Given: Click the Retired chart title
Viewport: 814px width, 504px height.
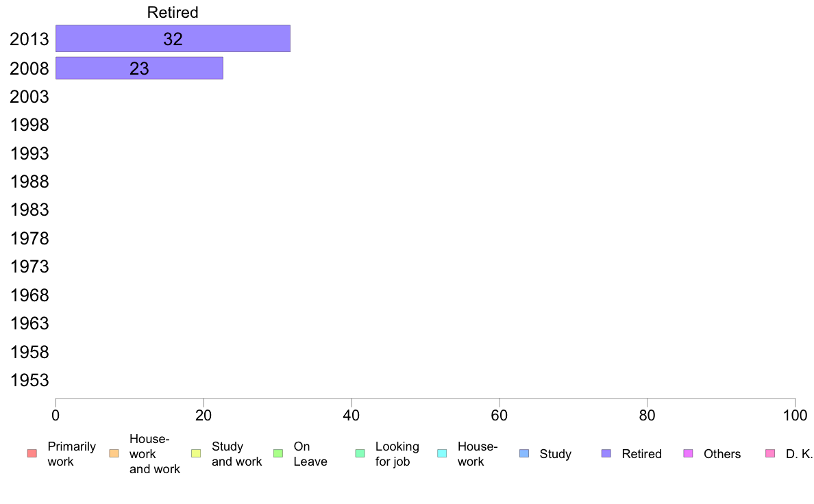Looking at the screenshot, I should 173,12.
